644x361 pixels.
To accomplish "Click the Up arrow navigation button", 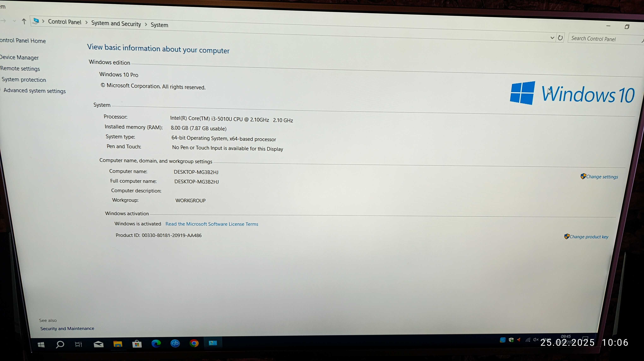I will (24, 21).
